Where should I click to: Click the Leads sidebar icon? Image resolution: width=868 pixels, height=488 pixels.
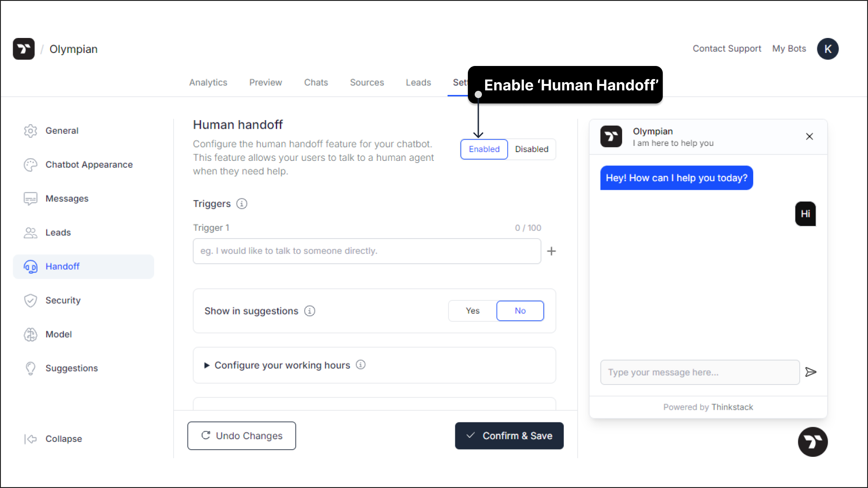point(31,232)
